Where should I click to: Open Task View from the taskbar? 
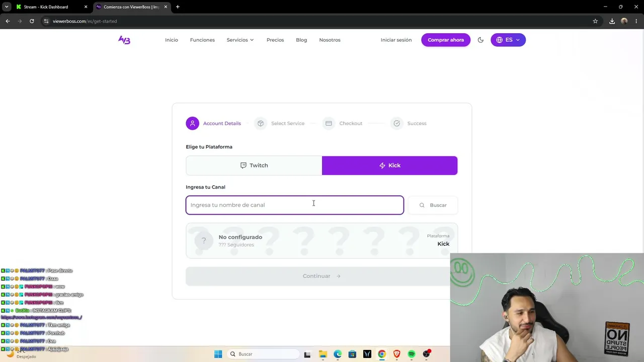[x=307, y=354]
